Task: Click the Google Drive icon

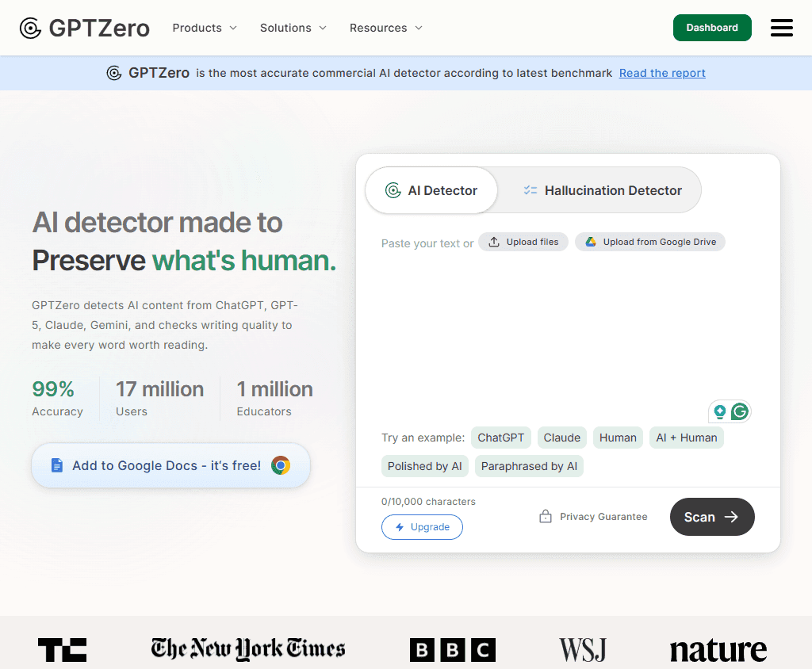Action: coord(590,242)
